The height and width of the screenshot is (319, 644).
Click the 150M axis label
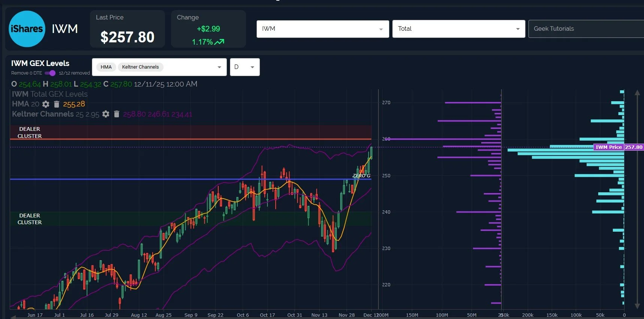pos(412,315)
